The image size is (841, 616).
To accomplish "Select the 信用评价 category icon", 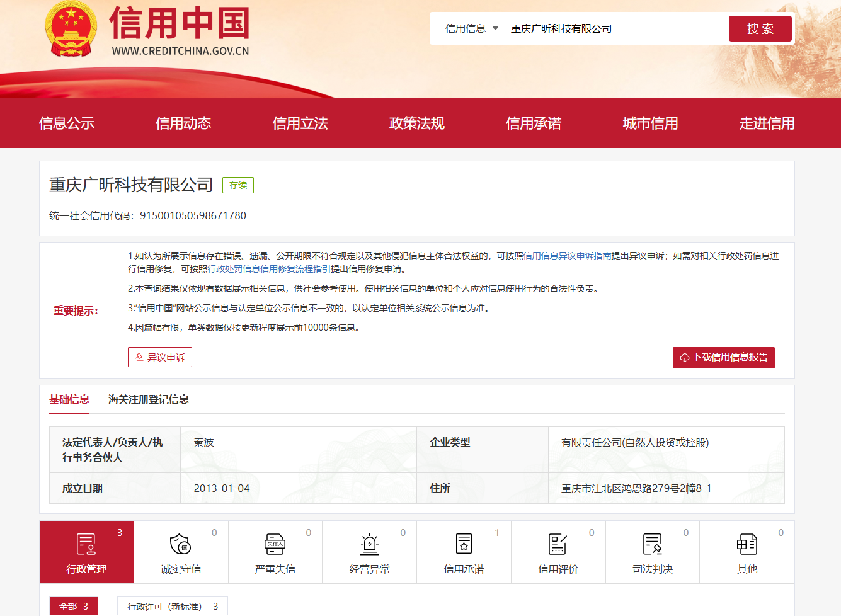I will point(558,544).
